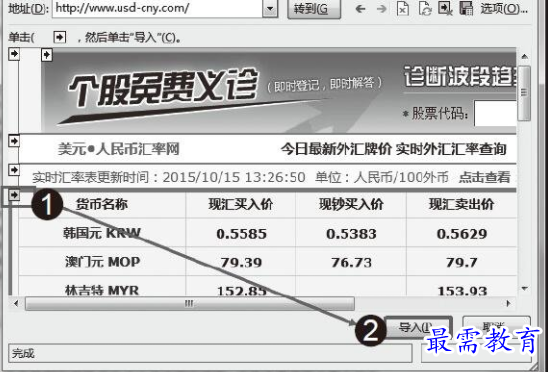This screenshot has width=548, height=372.
Task: Click 诊断波段趋 banner headline text
Action: pos(460,77)
